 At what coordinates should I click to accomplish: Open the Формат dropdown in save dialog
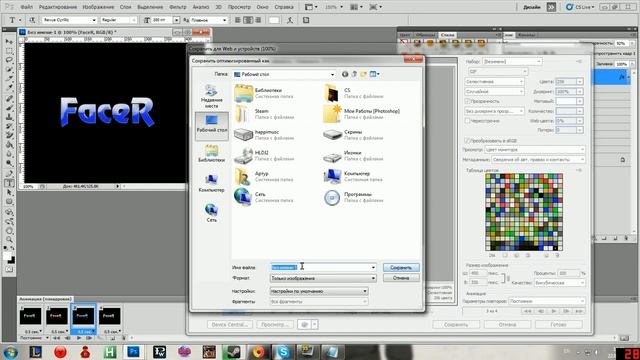coord(323,278)
